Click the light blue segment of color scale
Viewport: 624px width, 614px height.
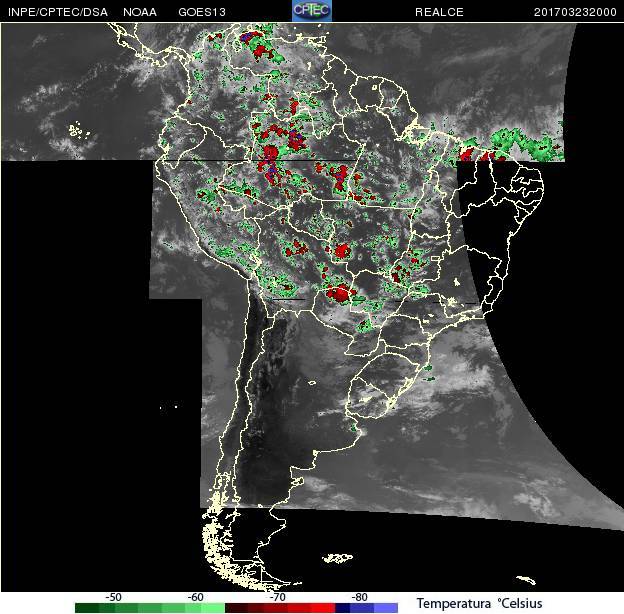pyautogui.click(x=386, y=608)
